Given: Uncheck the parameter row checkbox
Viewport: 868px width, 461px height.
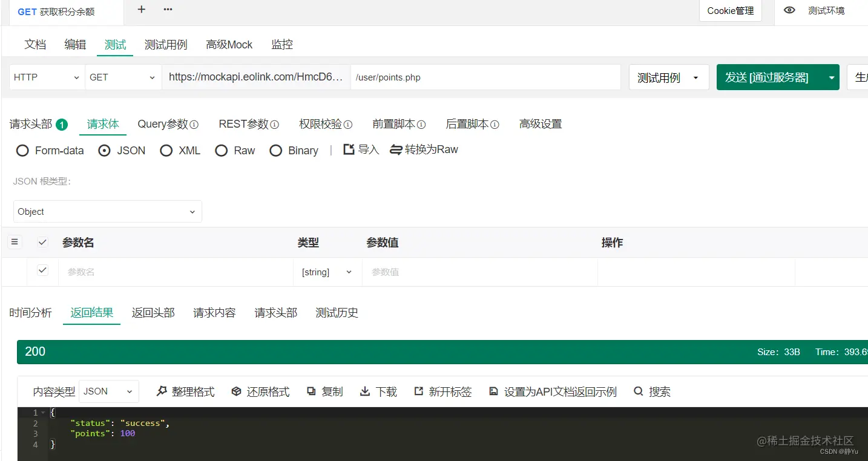Looking at the screenshot, I should (x=42, y=270).
